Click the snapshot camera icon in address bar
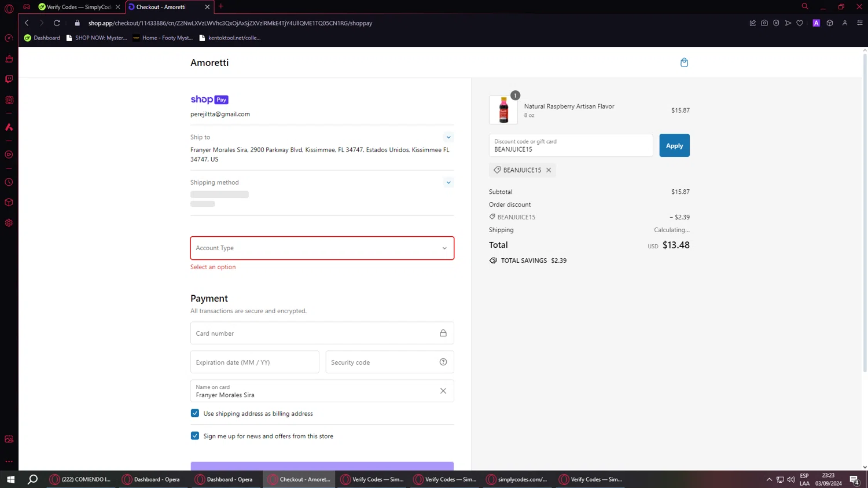Viewport: 868px width, 488px height. pyautogui.click(x=764, y=23)
